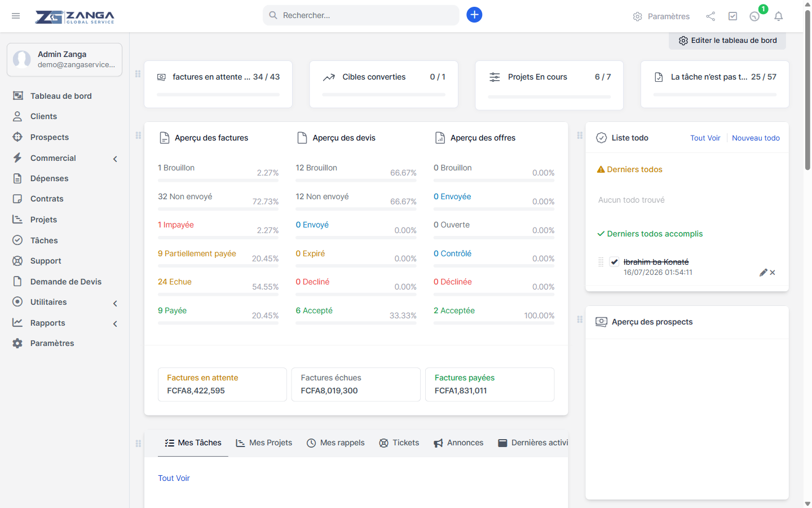Screen dimensions: 812x508
Task: Click the Projets En cours progress bar
Action: 549,97
